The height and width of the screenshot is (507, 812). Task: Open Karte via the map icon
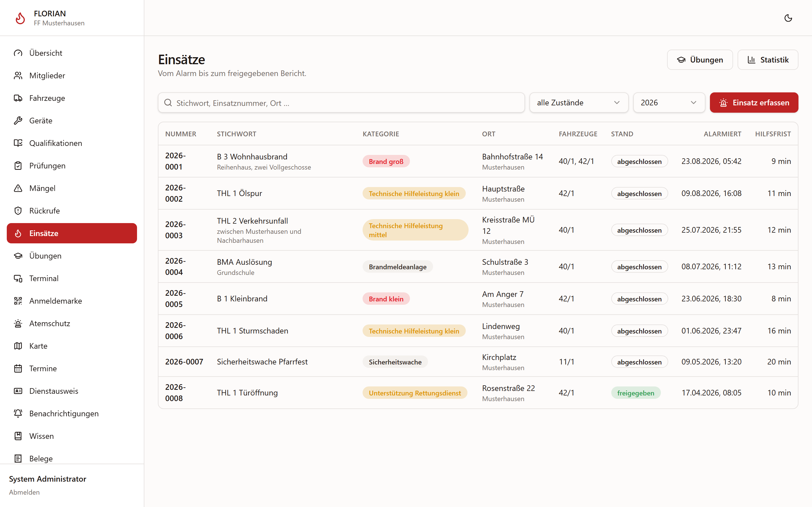[x=18, y=346]
